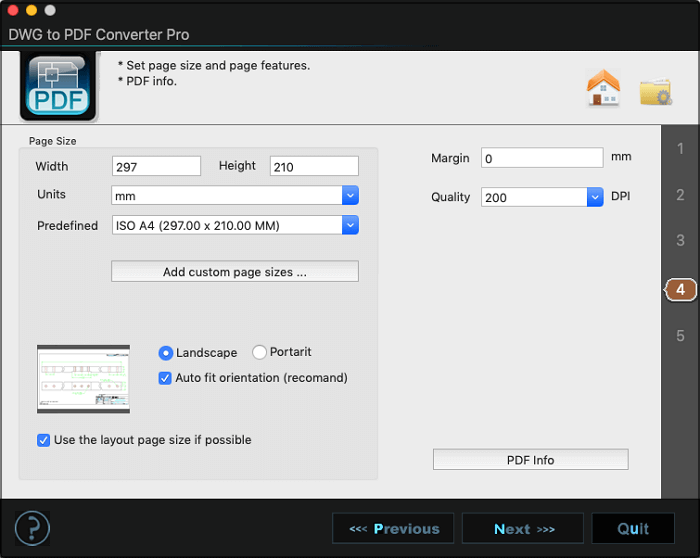Select the Landscape radio button
Image resolution: width=700 pixels, height=558 pixels.
(x=166, y=353)
